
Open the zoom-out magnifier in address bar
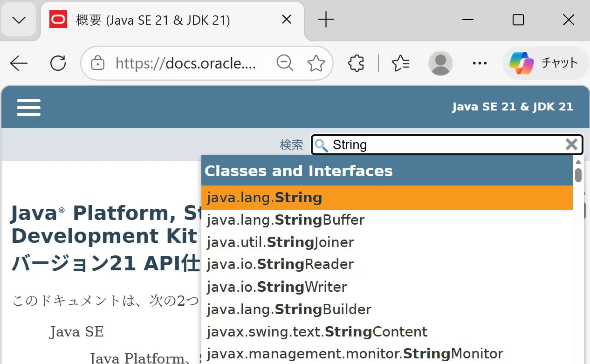(284, 63)
